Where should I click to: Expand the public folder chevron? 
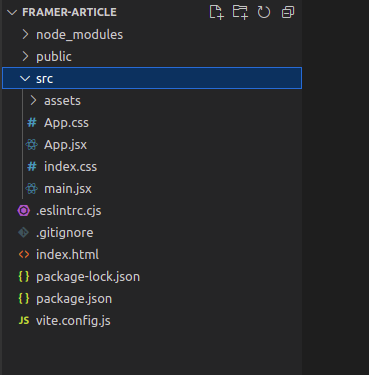[25, 56]
